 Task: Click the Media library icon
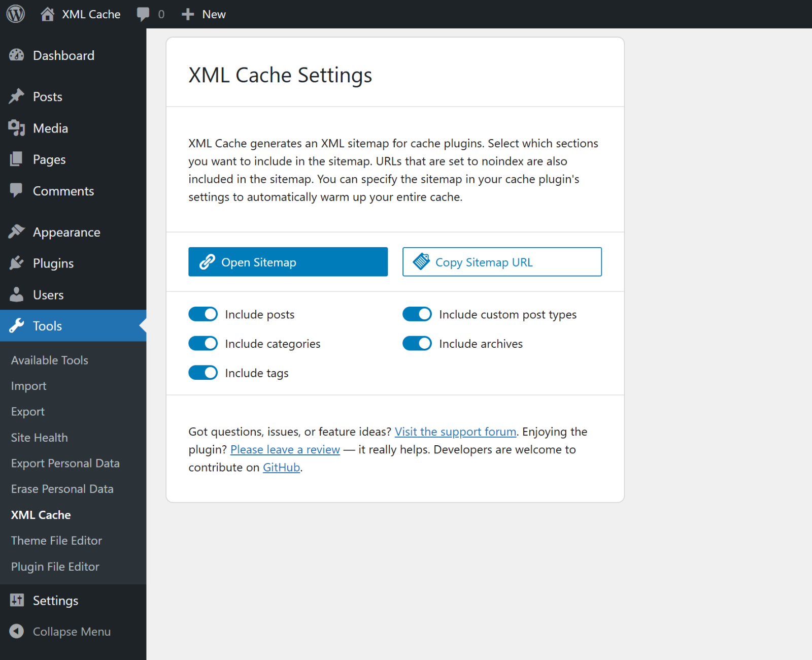[x=17, y=128]
